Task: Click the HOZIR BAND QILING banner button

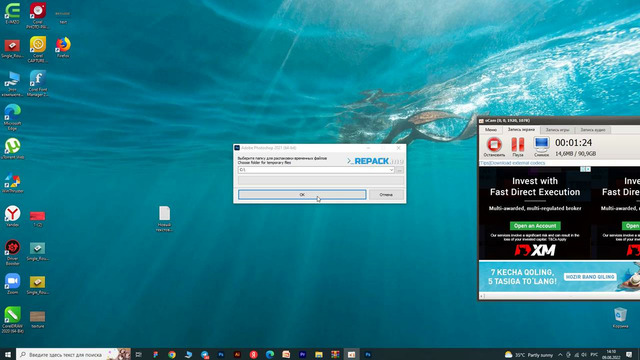Action: point(590,277)
